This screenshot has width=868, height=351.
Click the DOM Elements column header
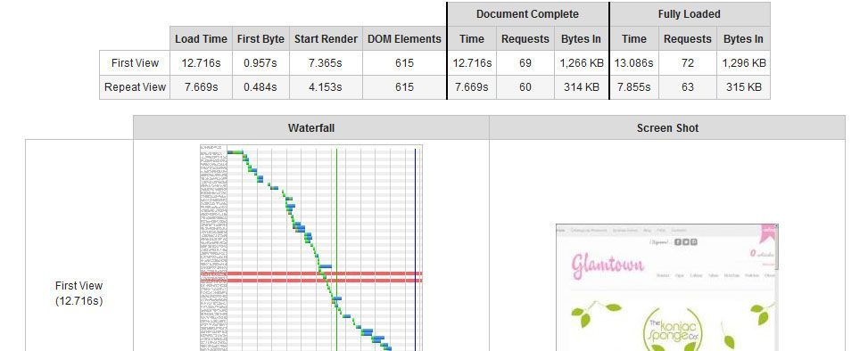[x=404, y=38]
